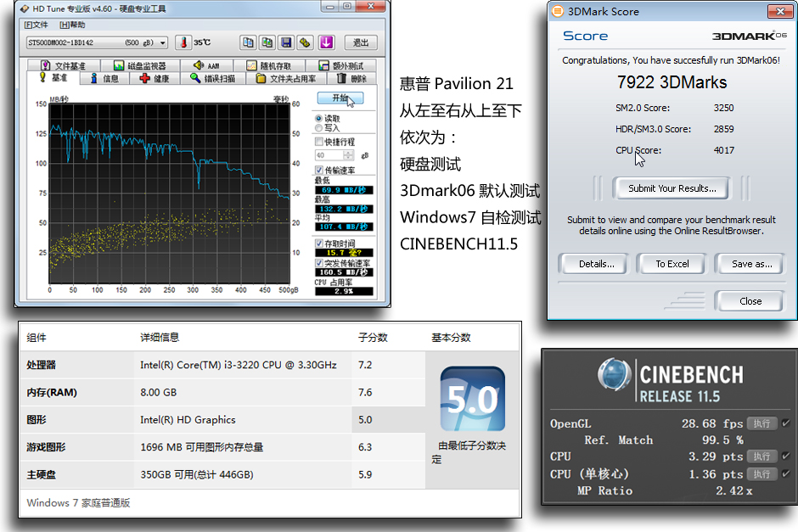
Task: Click the 2.9% CPU usage value
Action: click(x=344, y=291)
